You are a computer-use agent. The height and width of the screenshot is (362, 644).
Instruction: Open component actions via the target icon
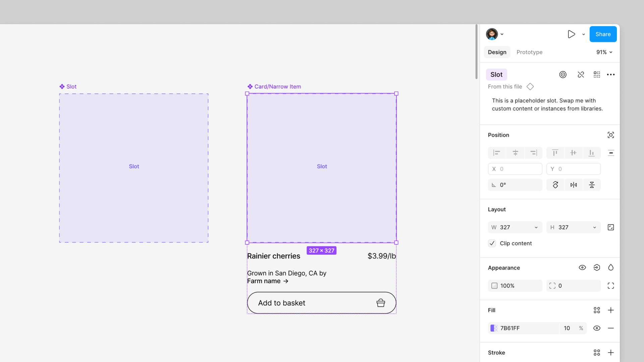[563, 74]
